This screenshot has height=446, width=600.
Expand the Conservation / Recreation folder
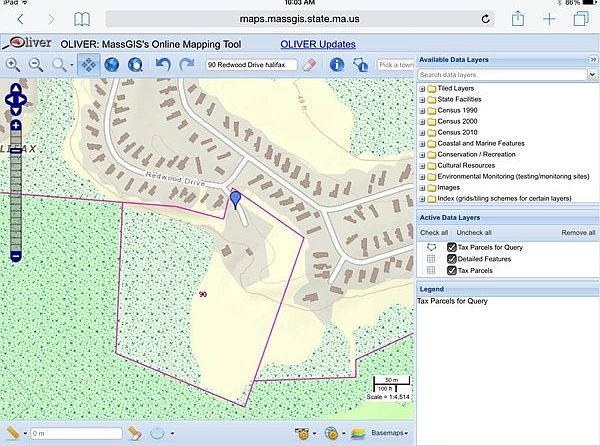click(422, 154)
